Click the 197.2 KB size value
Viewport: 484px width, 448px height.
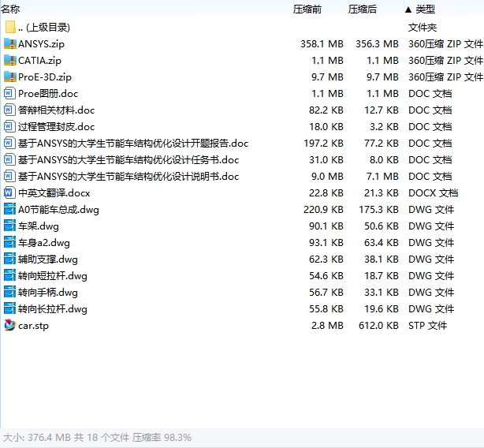(323, 144)
